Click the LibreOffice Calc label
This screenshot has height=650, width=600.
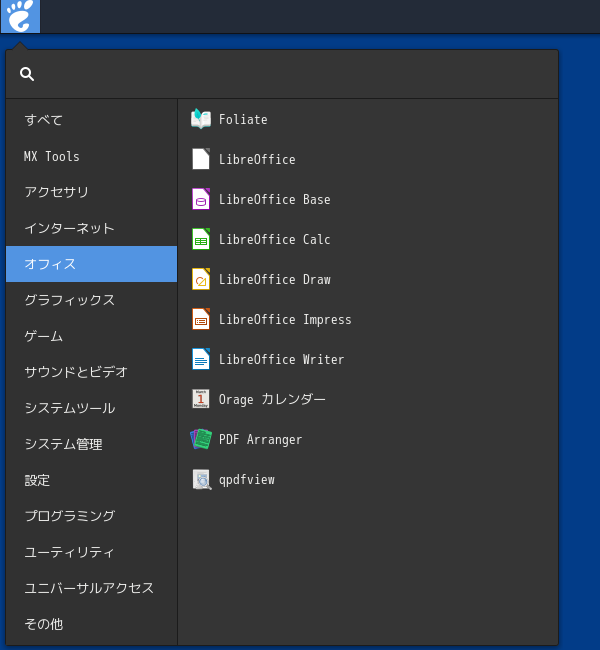[274, 239]
